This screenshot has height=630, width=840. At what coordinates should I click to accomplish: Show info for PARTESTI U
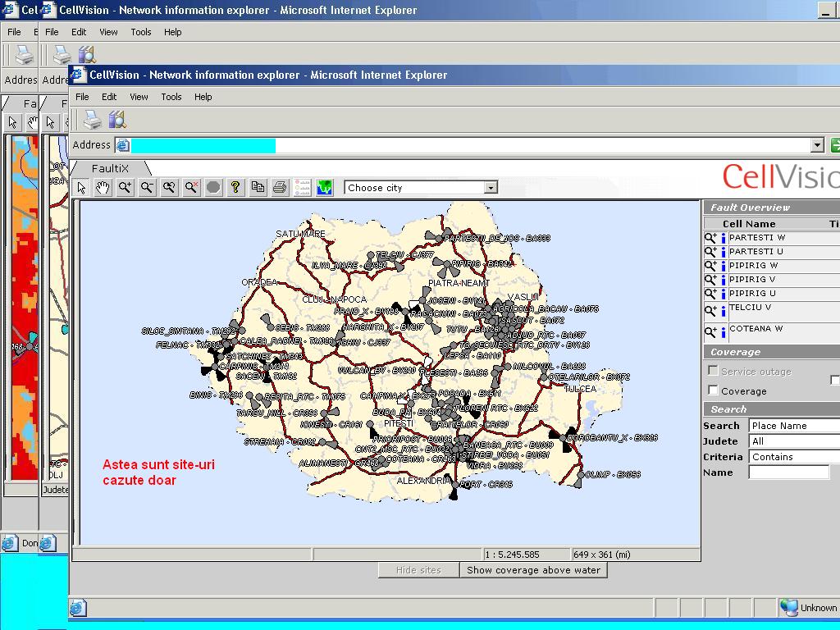724,252
